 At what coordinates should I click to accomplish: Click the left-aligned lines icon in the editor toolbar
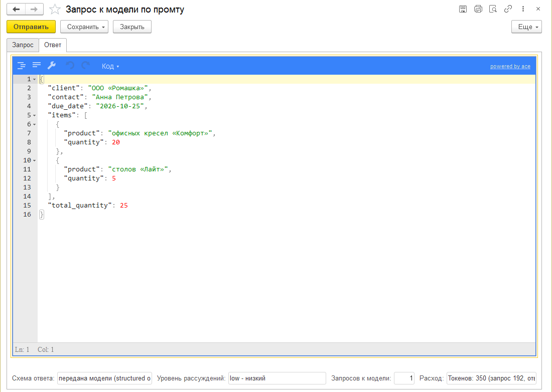37,65
